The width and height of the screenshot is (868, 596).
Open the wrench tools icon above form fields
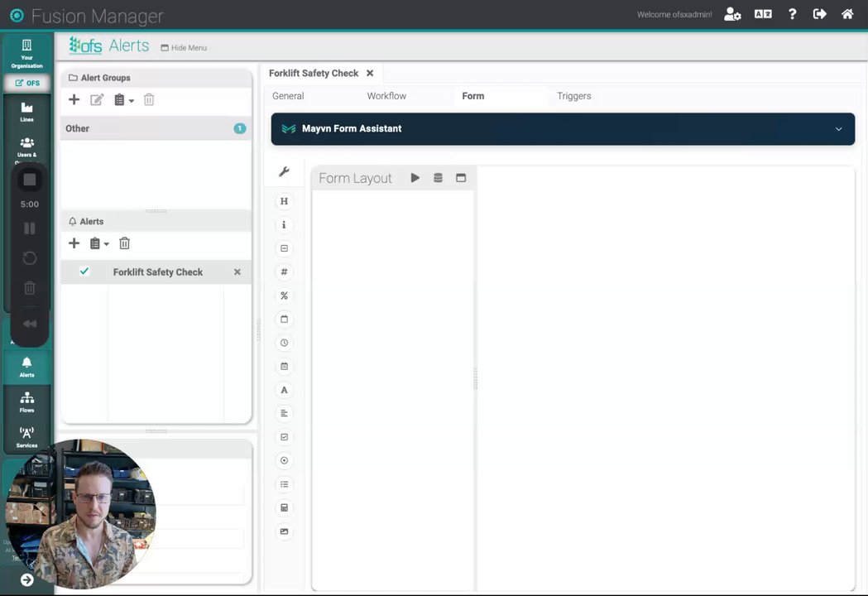[x=284, y=171]
